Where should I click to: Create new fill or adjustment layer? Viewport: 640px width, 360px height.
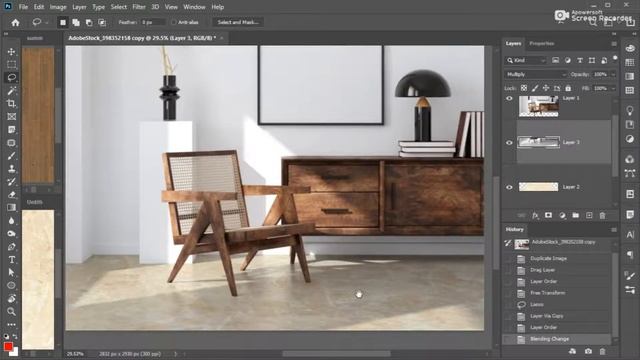point(562,216)
